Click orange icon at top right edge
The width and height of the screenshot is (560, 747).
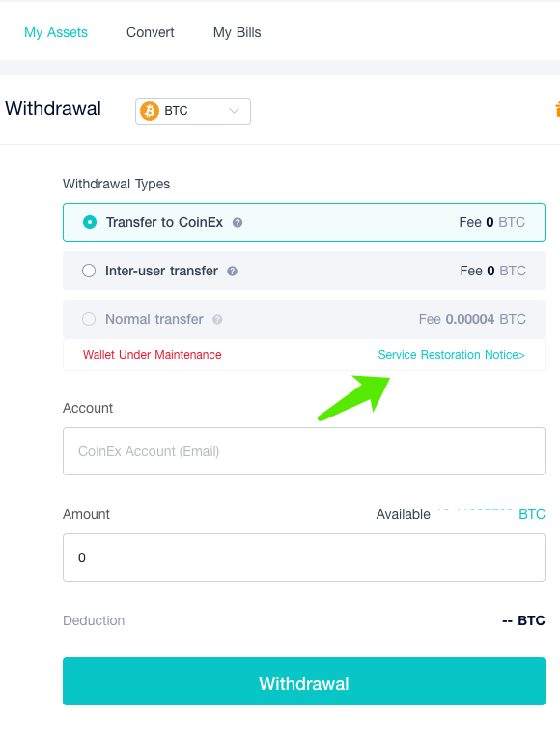pyautogui.click(x=558, y=109)
